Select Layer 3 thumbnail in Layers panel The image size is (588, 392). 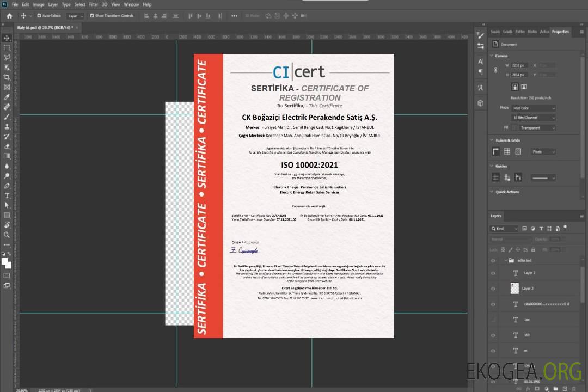pos(515,288)
